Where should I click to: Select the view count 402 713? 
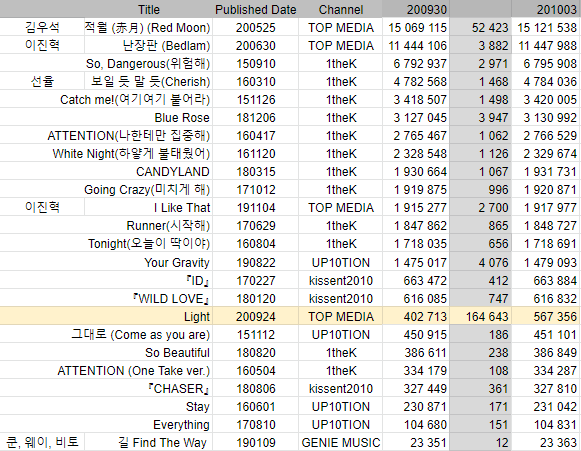tap(425, 316)
